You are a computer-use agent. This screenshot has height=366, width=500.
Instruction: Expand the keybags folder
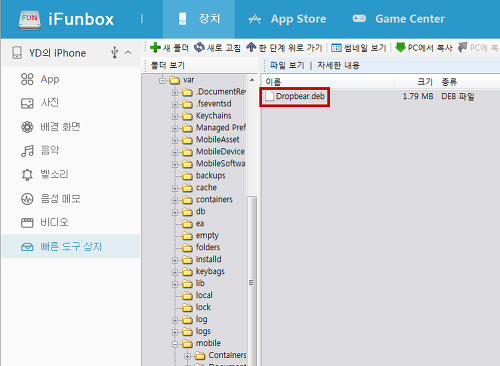click(x=175, y=272)
